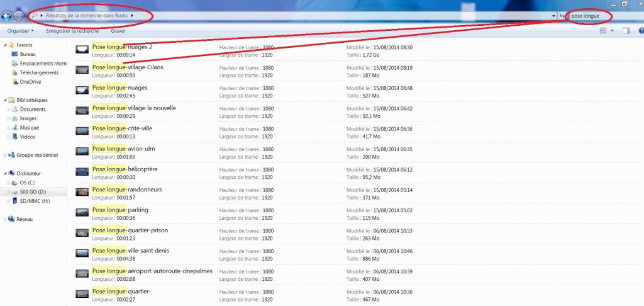This screenshot has height=306, width=644.
Task: Expand the Documents library arrow
Action: tap(9, 110)
